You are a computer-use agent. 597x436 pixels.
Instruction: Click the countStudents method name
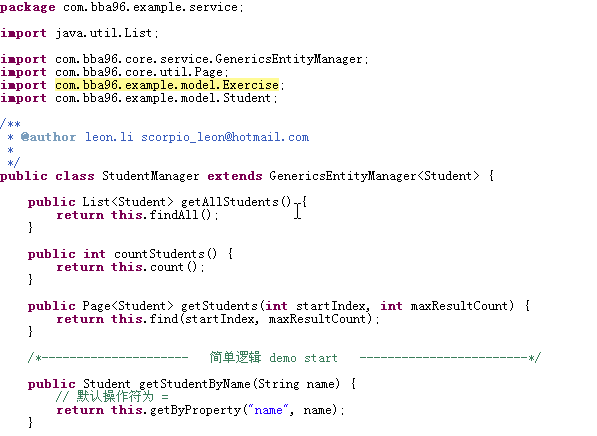(160, 254)
